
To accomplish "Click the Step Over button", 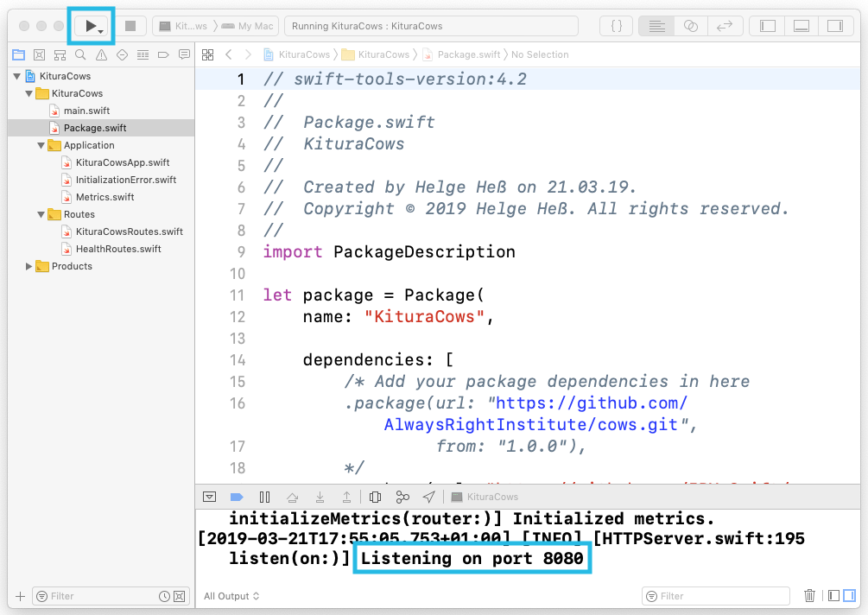I will tap(292, 497).
